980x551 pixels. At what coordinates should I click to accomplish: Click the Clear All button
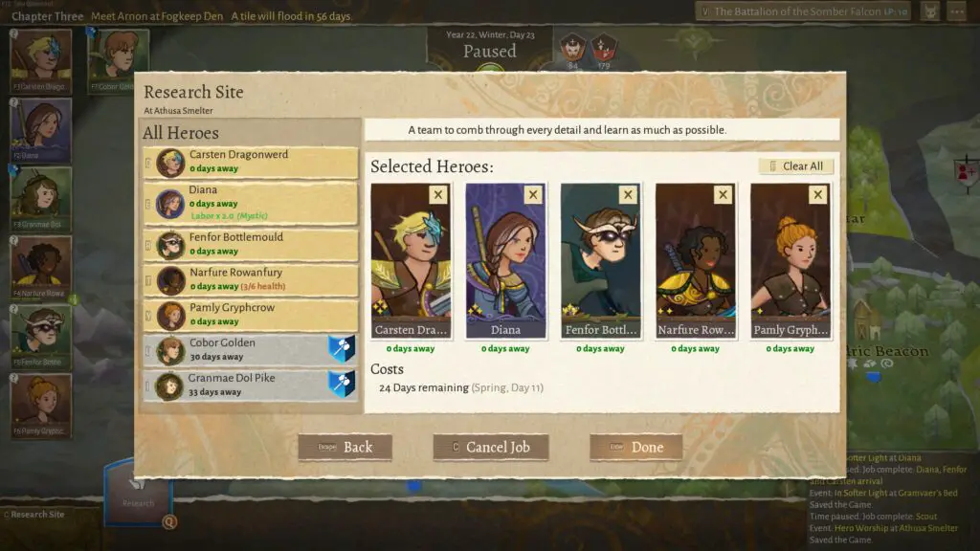(796, 166)
